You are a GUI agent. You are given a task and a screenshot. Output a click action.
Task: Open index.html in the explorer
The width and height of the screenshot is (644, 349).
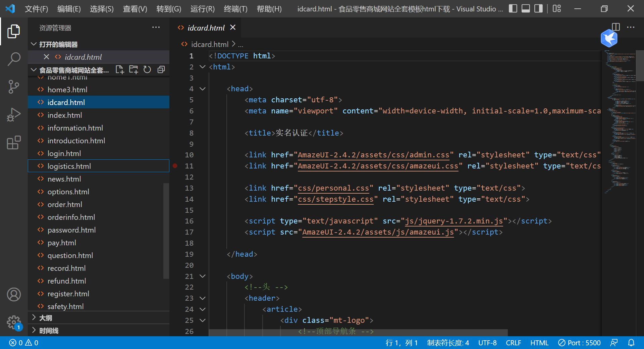click(99, 115)
